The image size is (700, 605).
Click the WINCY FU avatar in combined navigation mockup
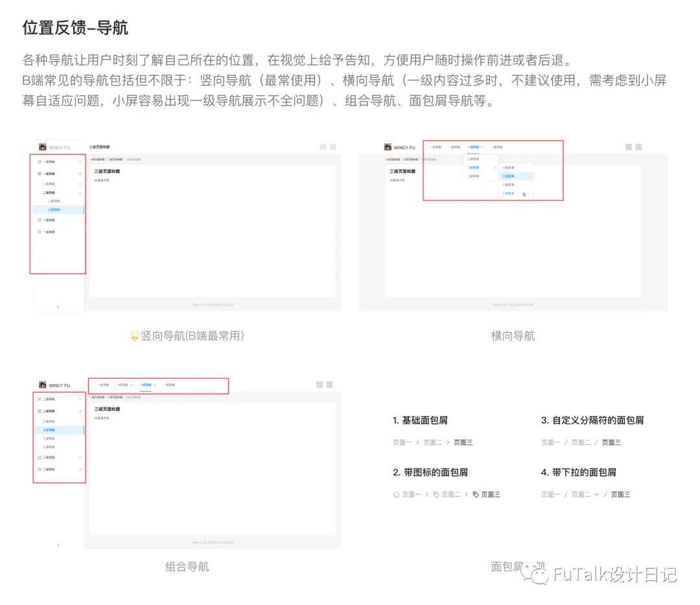pos(42,385)
